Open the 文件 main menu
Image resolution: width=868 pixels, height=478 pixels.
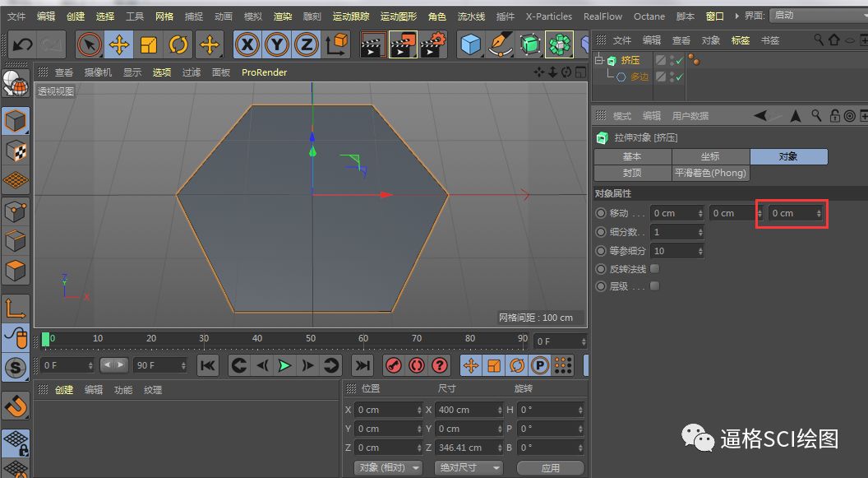point(16,16)
